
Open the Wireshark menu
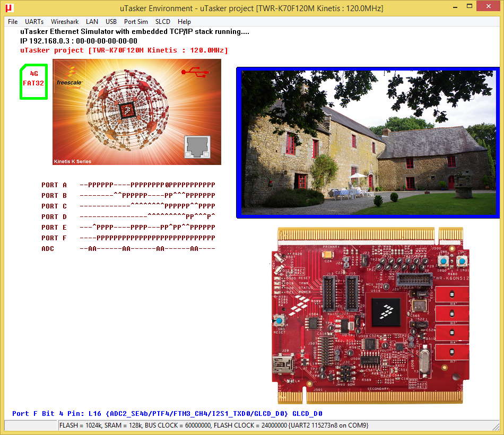click(x=65, y=22)
